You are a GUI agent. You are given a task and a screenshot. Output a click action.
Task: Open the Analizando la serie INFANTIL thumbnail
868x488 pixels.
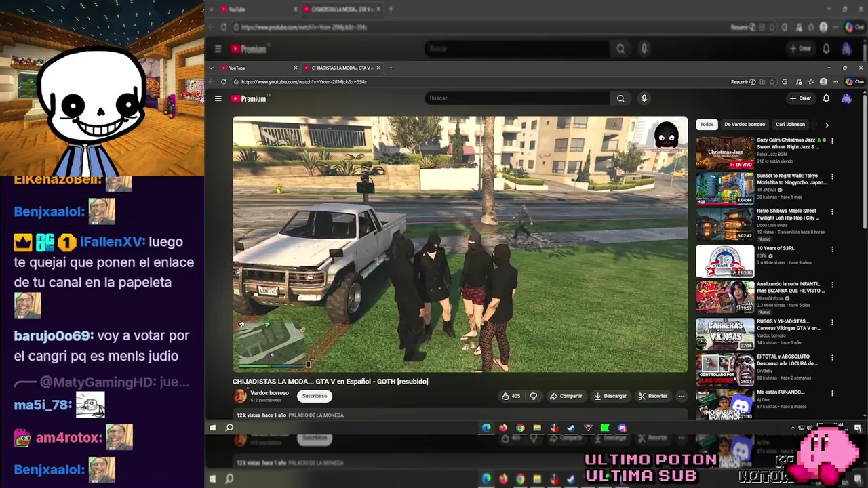point(725,297)
